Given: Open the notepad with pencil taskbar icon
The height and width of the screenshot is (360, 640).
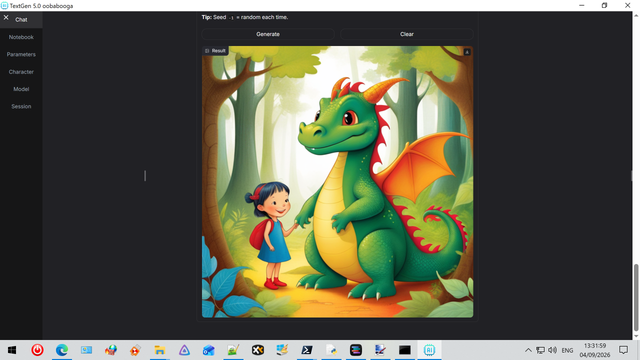Looking at the screenshot, I should click(233, 350).
